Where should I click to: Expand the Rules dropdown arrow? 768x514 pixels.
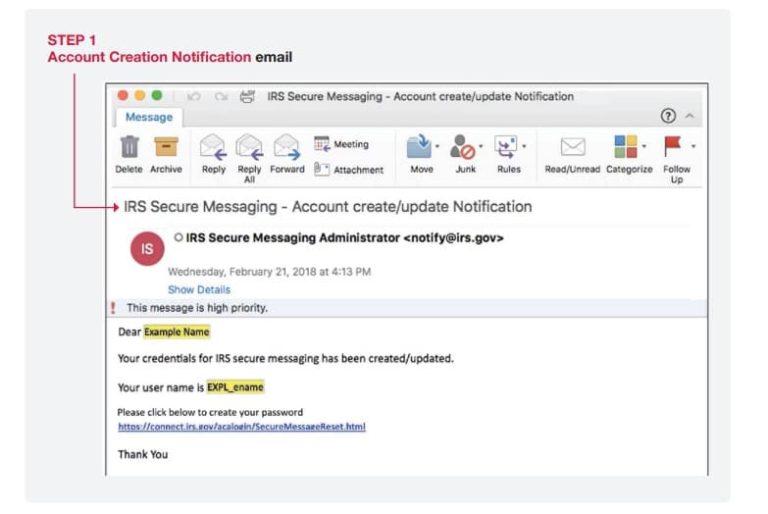click(x=524, y=146)
